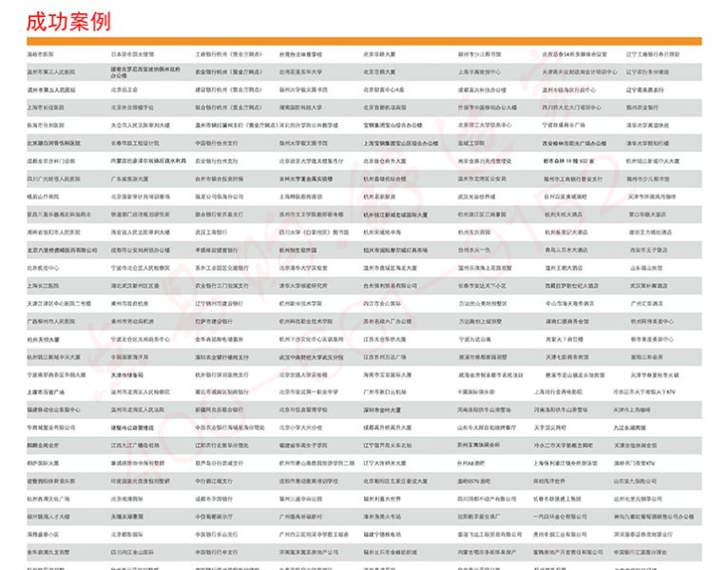
Task: Select the 中国国家海洋局 cell
Action: coord(129,357)
